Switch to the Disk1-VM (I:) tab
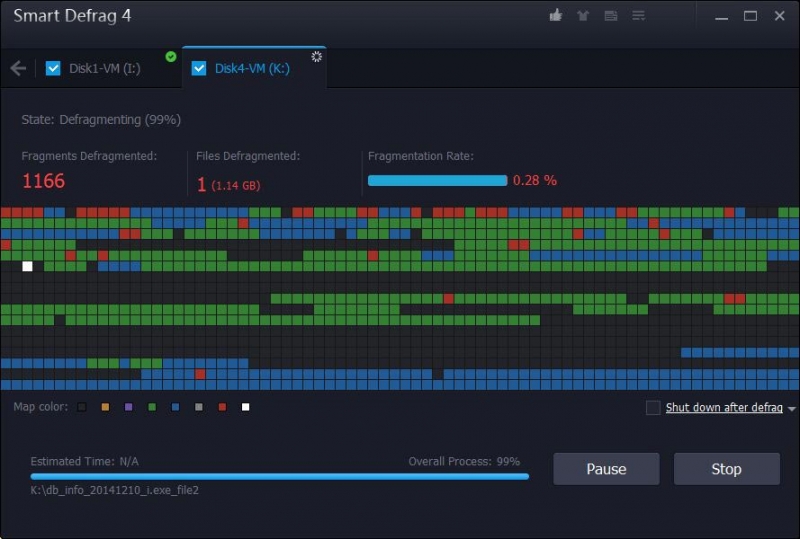The width and height of the screenshot is (800, 539). [105, 68]
